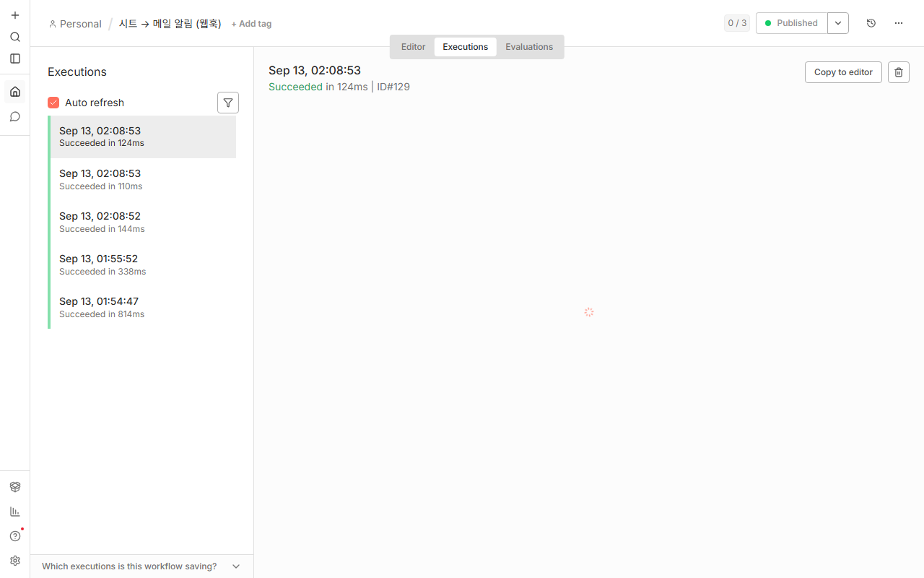Image resolution: width=924 pixels, height=578 pixels.
Task: Click the plus icon to create new
Action: [15, 15]
